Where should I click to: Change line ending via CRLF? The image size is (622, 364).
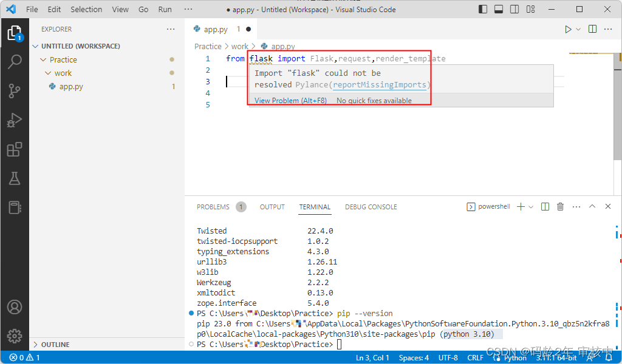[475, 358]
